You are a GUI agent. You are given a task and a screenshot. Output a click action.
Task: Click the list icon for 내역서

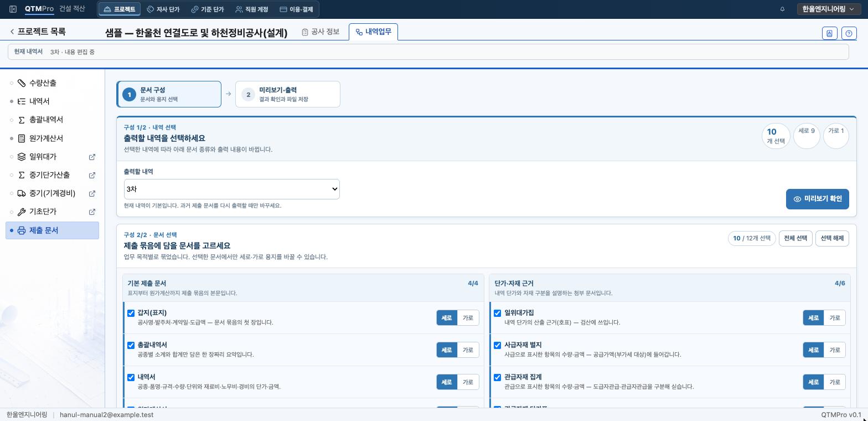pos(22,101)
